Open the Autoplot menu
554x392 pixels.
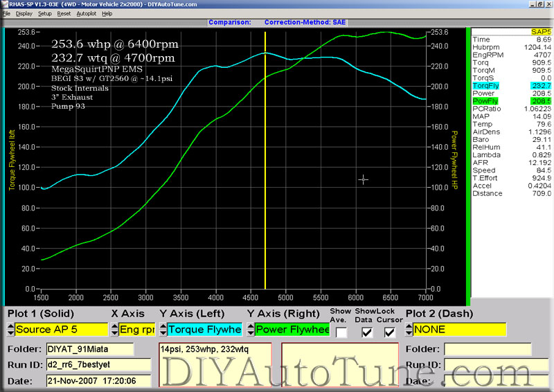(x=86, y=14)
